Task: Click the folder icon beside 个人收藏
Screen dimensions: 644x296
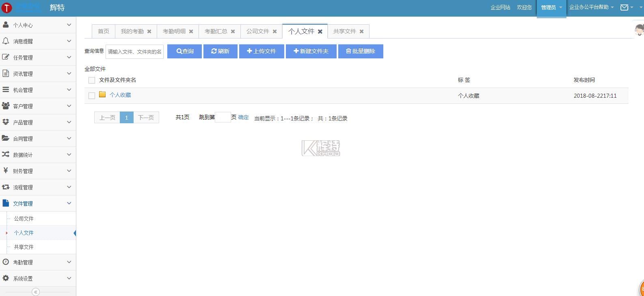Action: [x=102, y=95]
